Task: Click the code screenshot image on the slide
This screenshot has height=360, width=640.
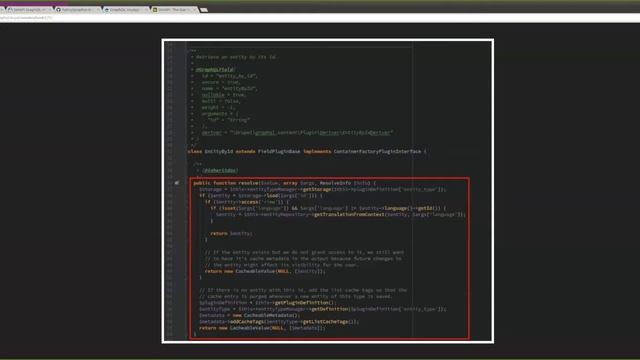Action: [x=328, y=191]
